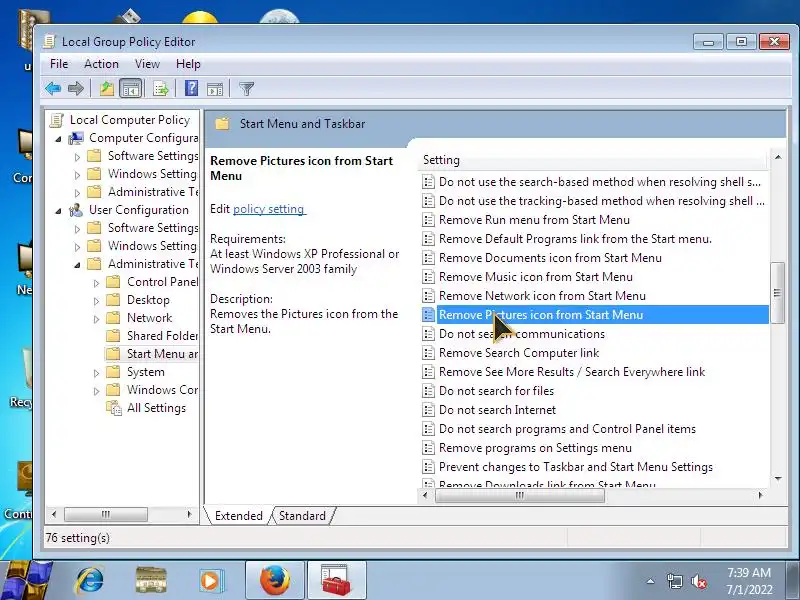The height and width of the screenshot is (600, 800).
Task: Click the Export List toolbar icon
Action: (x=161, y=89)
